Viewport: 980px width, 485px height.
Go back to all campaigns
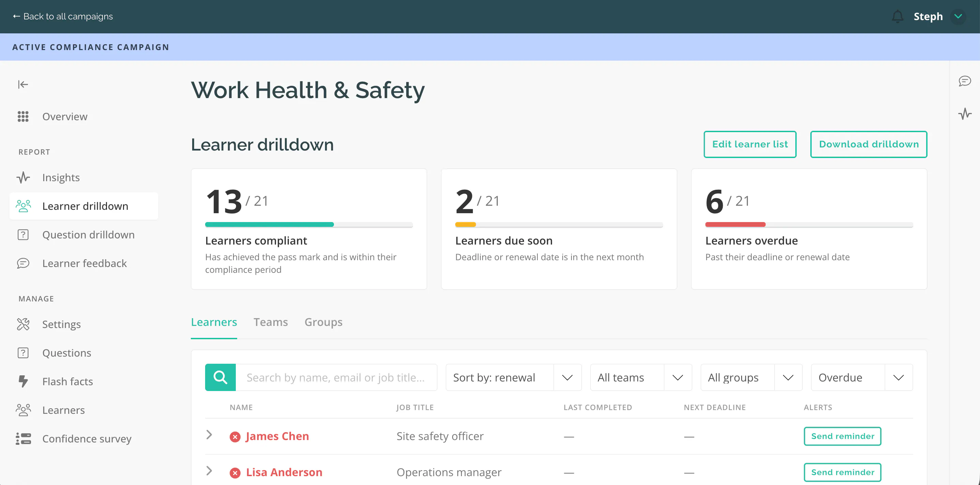pos(63,16)
